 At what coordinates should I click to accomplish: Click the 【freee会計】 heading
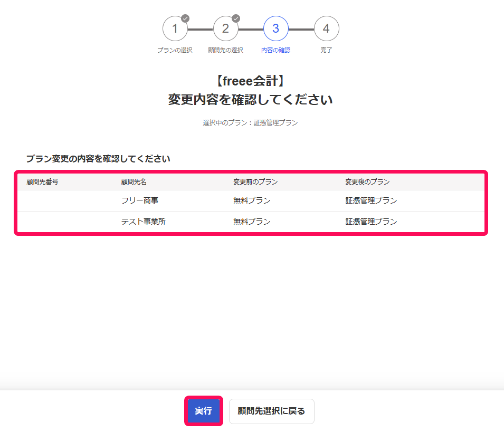click(x=250, y=81)
